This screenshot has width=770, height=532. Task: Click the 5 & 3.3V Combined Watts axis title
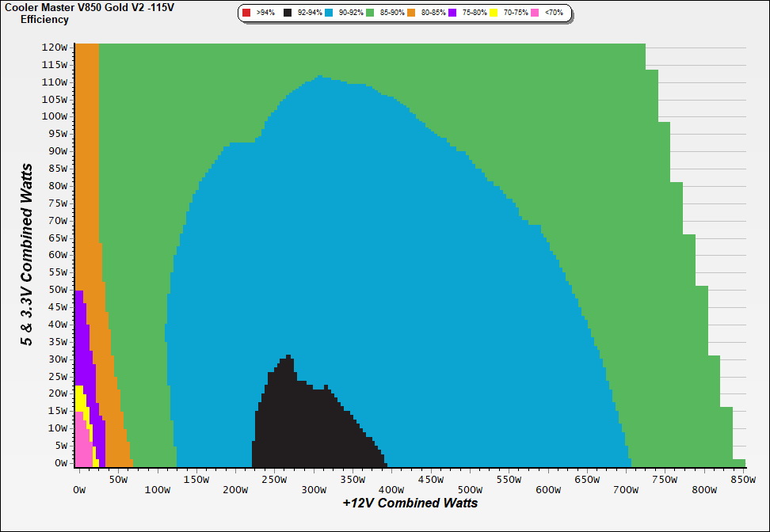tap(28, 255)
